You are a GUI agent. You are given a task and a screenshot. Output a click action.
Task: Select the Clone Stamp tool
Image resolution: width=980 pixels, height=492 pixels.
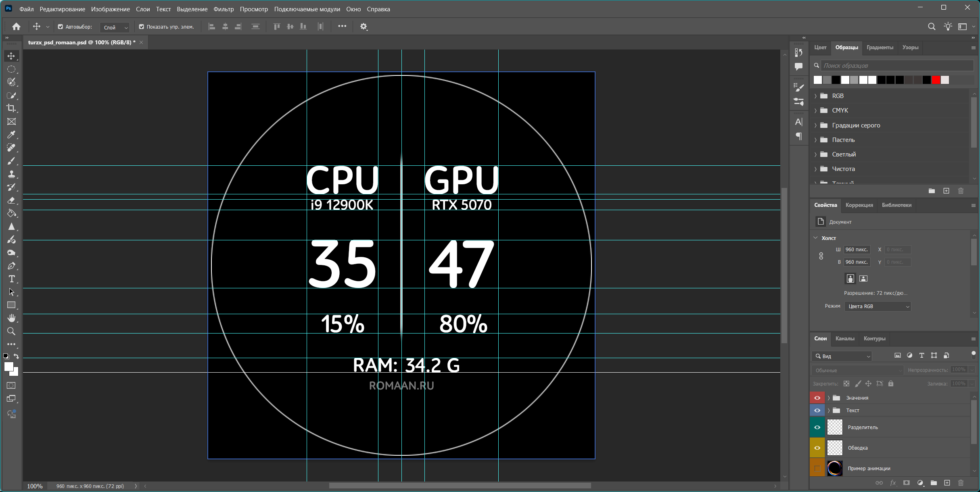point(11,174)
